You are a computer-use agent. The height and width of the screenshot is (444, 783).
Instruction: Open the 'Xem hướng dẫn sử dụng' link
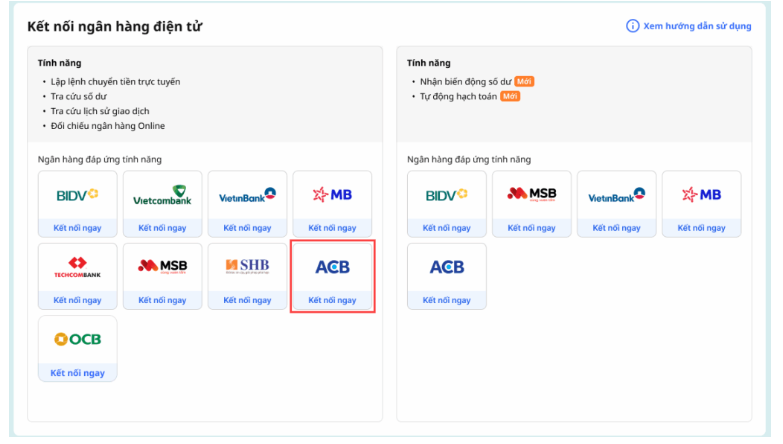pyautogui.click(x=697, y=26)
